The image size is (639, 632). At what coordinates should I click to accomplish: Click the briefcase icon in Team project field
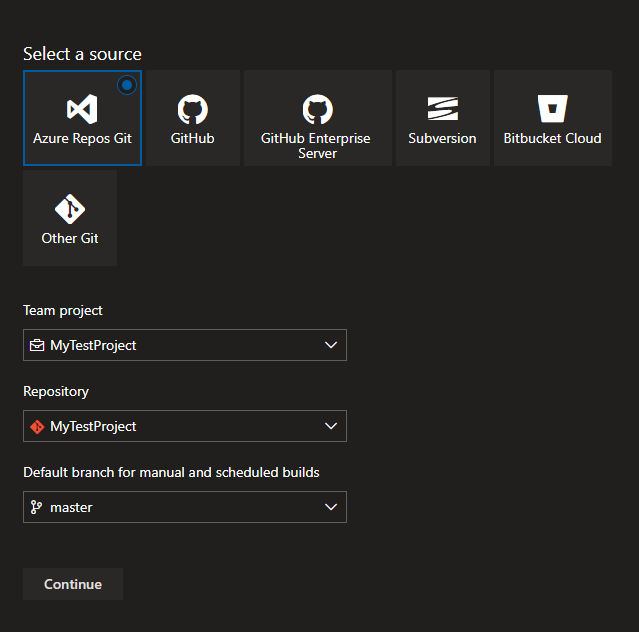37,345
